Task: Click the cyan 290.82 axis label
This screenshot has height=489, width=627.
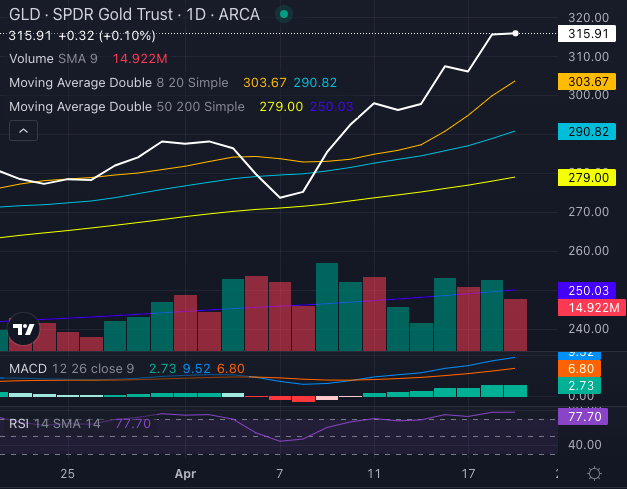Action: click(x=589, y=131)
